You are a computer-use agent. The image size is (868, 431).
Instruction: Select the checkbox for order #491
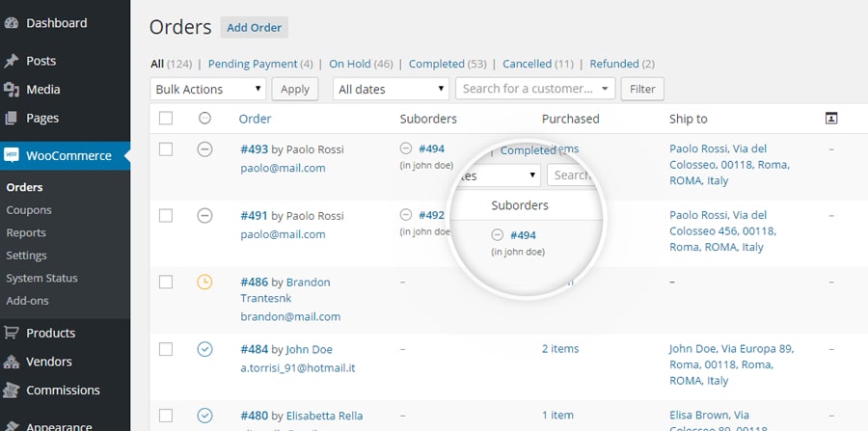[x=166, y=216]
